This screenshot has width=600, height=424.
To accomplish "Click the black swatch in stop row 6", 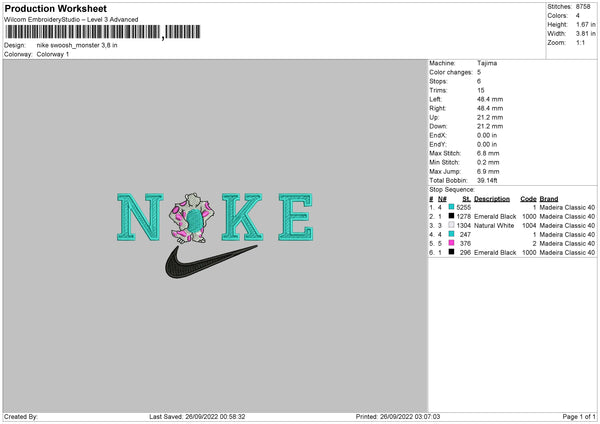I will coord(452,252).
